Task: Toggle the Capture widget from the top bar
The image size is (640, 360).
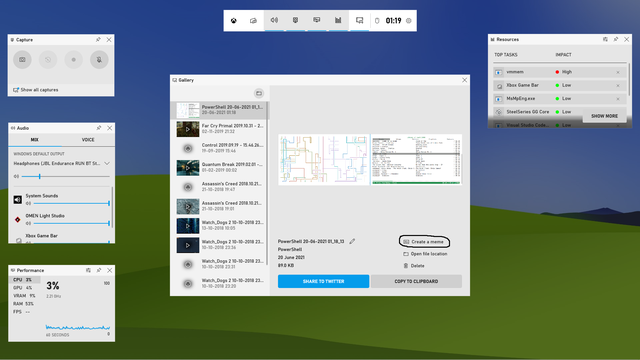Action: coord(296,20)
